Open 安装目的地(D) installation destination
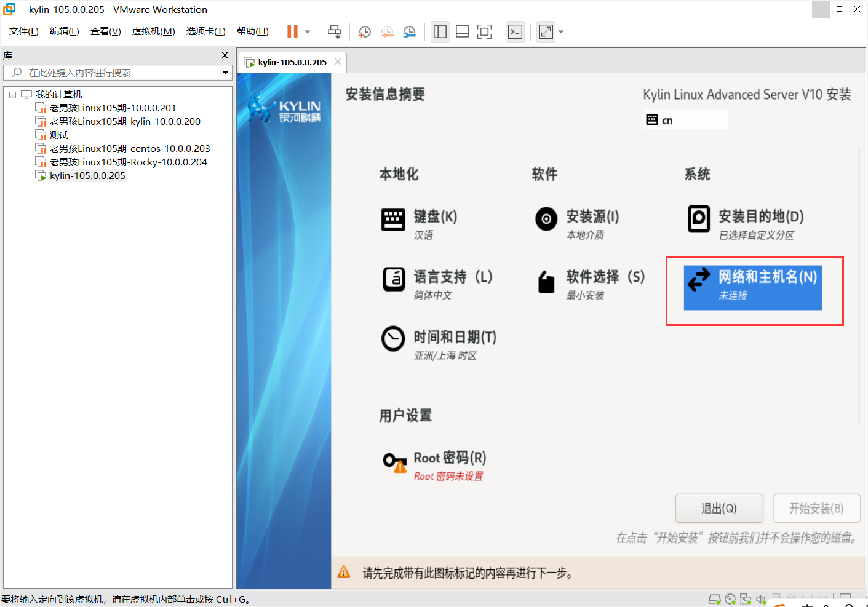 click(745, 224)
